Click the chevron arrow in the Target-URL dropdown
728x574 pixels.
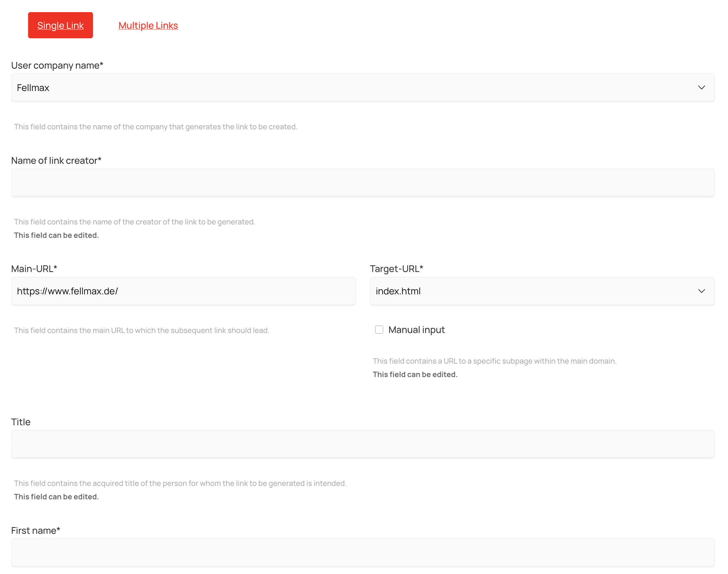pos(701,291)
